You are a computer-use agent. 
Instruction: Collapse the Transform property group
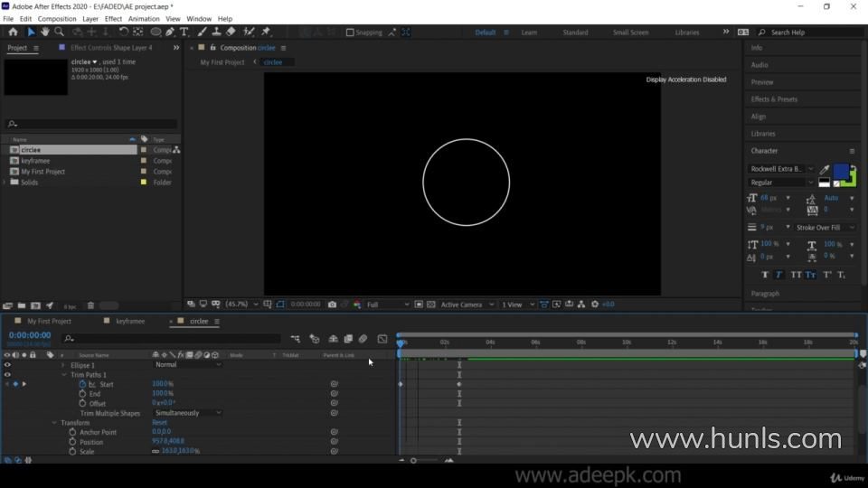pyautogui.click(x=54, y=423)
